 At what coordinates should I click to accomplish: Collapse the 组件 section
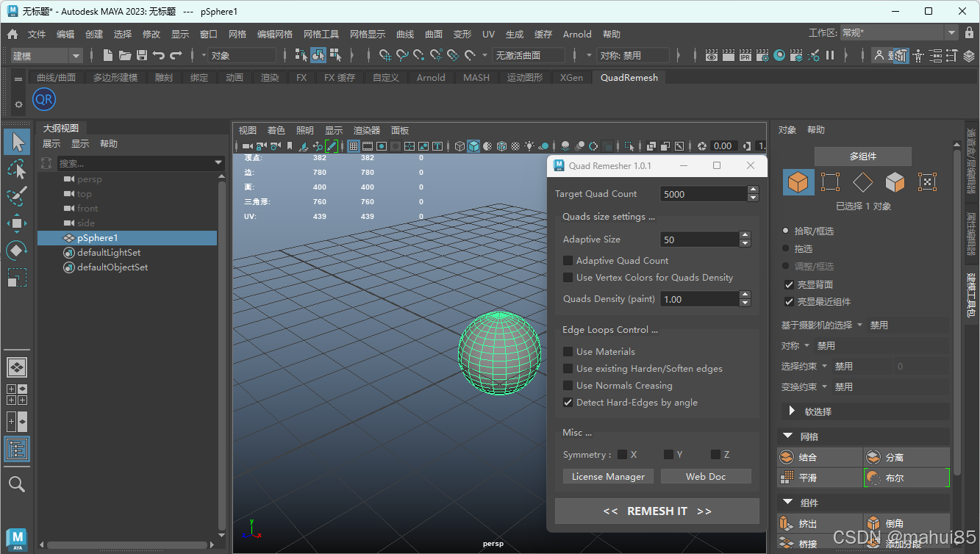coord(787,503)
